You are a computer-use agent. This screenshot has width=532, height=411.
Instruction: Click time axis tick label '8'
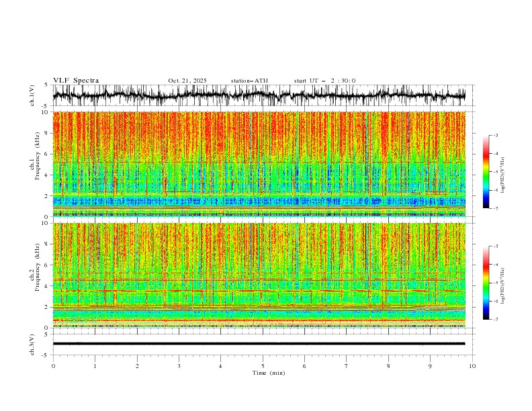[388, 366]
